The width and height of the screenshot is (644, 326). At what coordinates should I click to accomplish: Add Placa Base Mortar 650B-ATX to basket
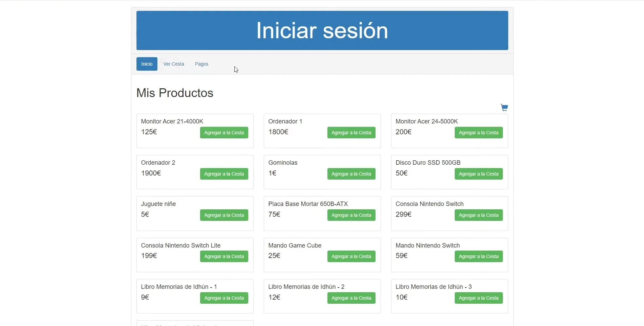[351, 215]
